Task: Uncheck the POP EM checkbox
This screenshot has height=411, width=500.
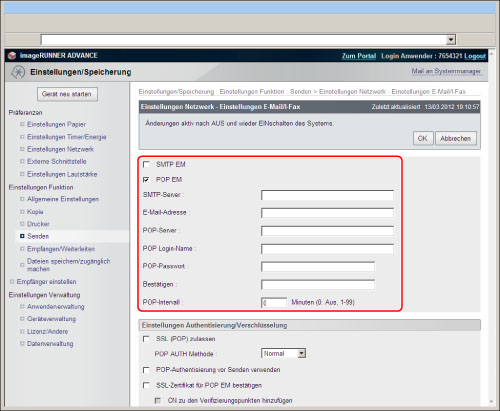Action: [x=146, y=180]
